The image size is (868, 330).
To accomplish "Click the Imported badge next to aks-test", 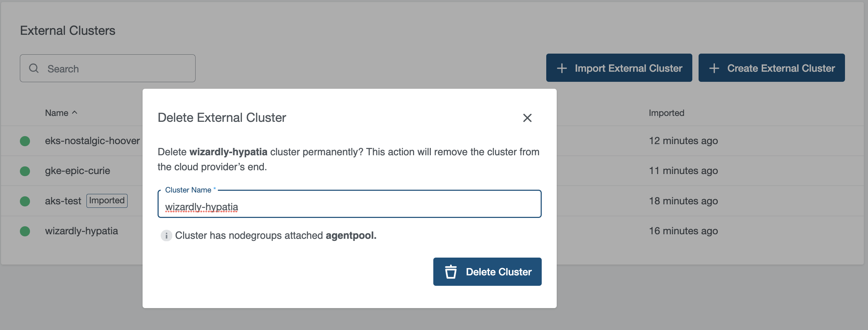I will (107, 201).
